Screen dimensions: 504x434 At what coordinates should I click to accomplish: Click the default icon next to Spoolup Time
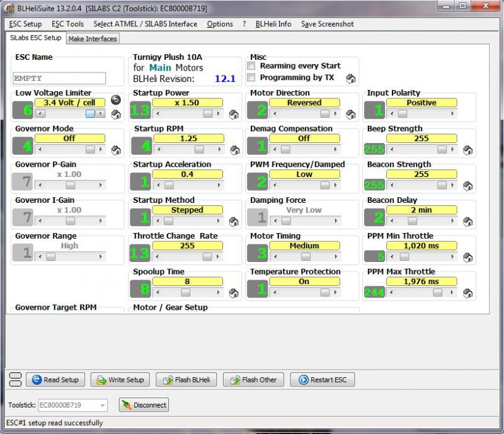coord(233,293)
